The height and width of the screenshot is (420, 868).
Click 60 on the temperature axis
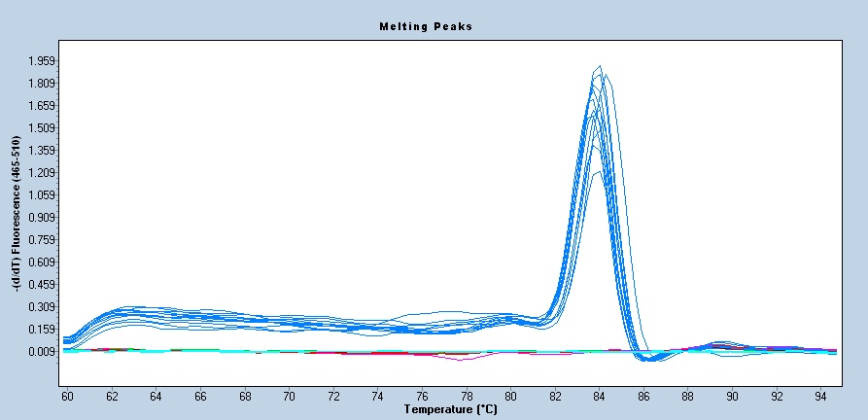pos(67,397)
